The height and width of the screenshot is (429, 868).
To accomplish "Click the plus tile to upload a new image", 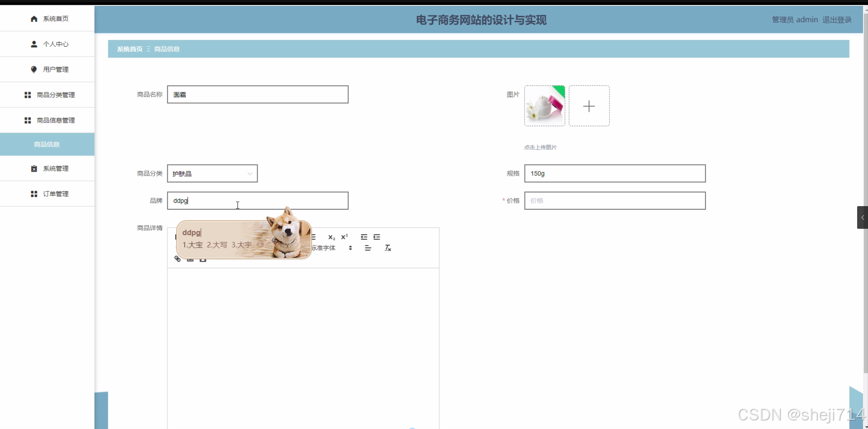I will pyautogui.click(x=589, y=106).
